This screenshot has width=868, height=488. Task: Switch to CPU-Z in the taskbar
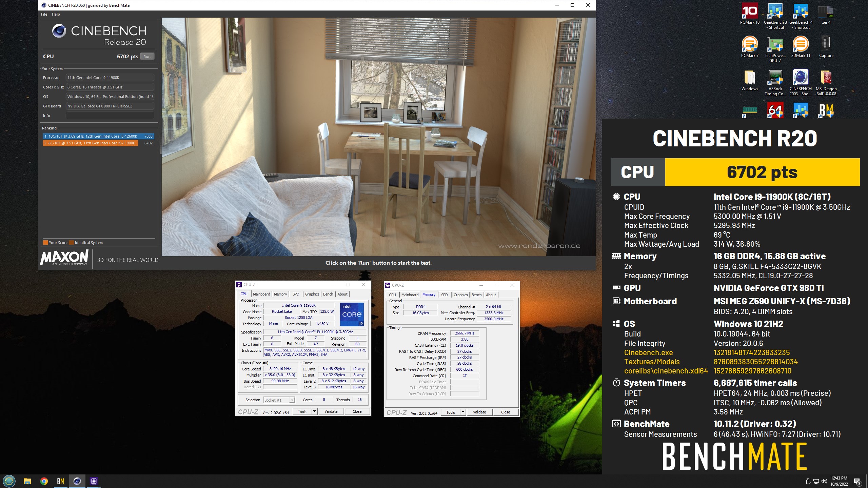[x=94, y=481]
